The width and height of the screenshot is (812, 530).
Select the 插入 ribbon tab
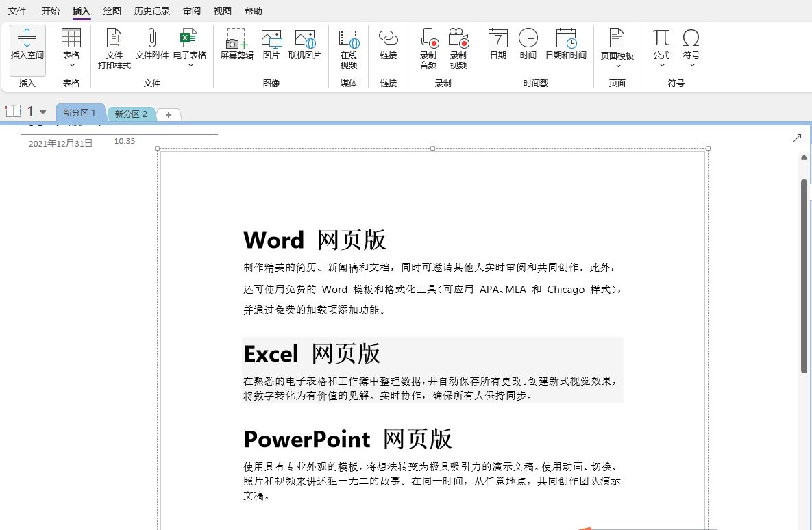point(82,11)
